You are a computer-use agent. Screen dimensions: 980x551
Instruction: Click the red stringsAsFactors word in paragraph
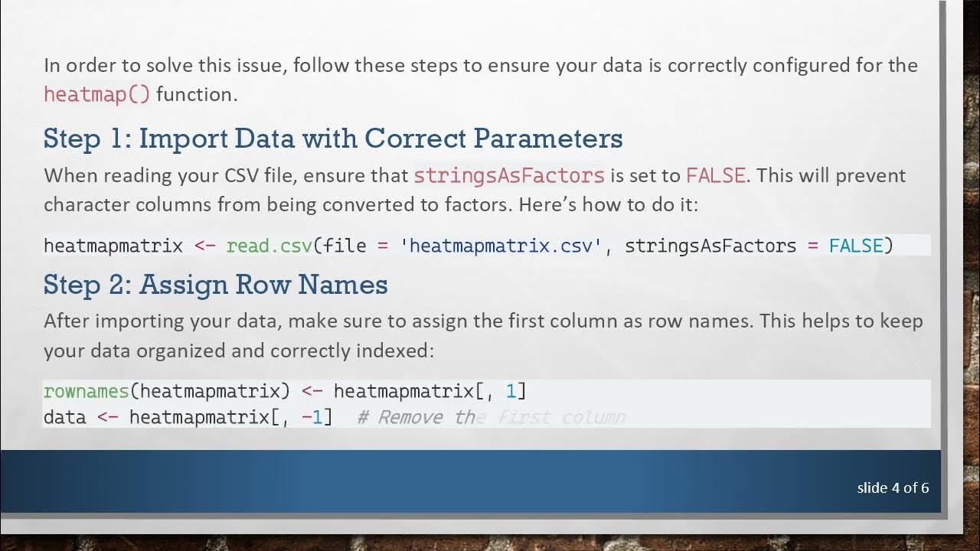(x=509, y=175)
